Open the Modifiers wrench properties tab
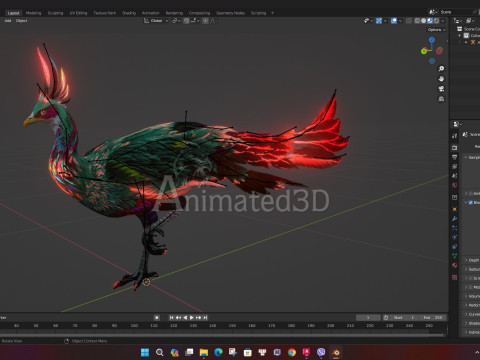This screenshot has height=360, width=480. tap(455, 219)
